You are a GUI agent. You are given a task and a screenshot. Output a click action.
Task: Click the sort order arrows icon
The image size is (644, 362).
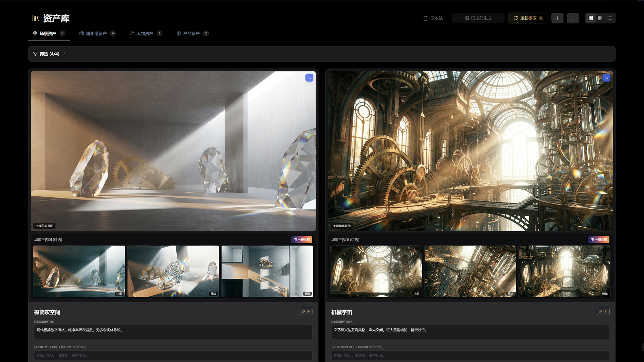[x=573, y=18]
